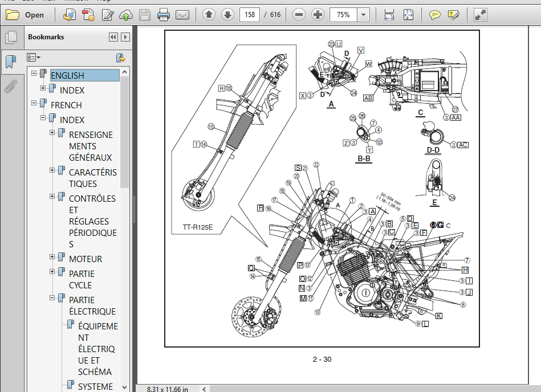The image size is (541, 392).
Task: Click the Save floppy disk icon
Action: pos(145,15)
